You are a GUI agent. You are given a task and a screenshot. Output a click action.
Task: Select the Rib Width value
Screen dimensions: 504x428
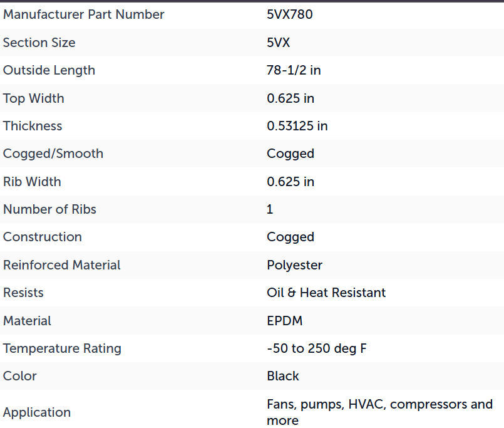point(291,182)
